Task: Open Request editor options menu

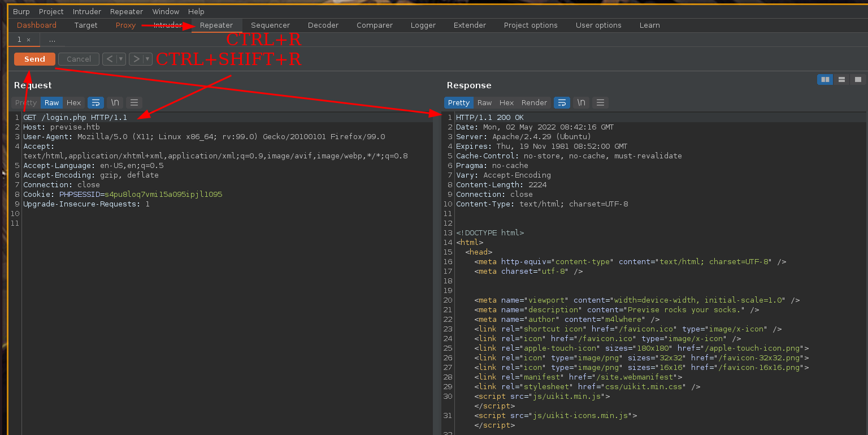Action: [134, 102]
